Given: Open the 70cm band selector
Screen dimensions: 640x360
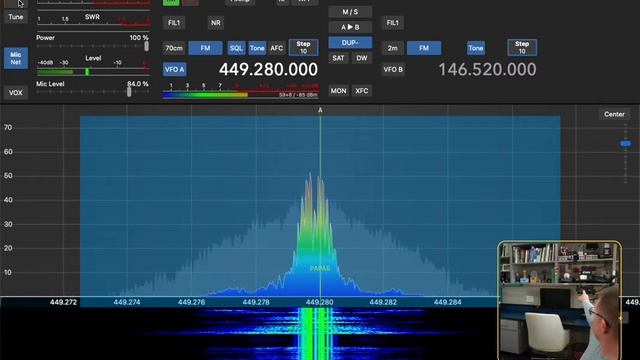Looking at the screenshot, I should [174, 48].
